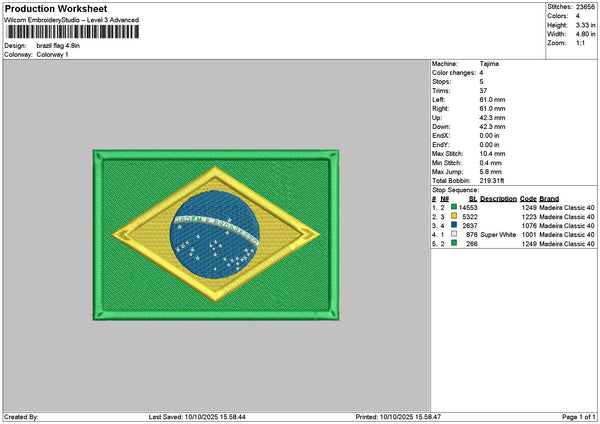This screenshot has height=424, width=600.
Task: Select the yellow swatch in stop 2
Action: (x=454, y=216)
